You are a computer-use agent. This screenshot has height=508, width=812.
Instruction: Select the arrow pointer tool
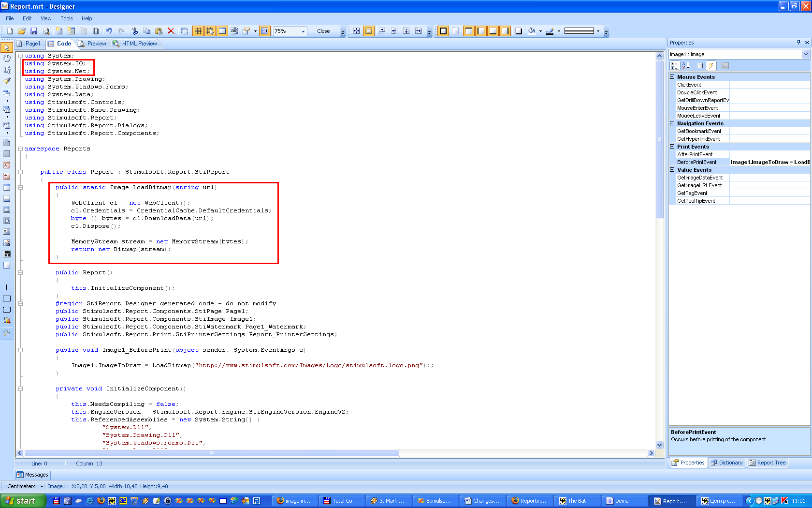tap(7, 47)
